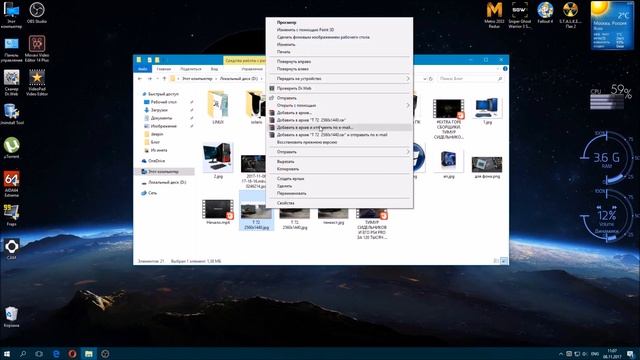This screenshot has height=360, width=640.
Task: Open the Windows Start button
Action: click(7, 354)
